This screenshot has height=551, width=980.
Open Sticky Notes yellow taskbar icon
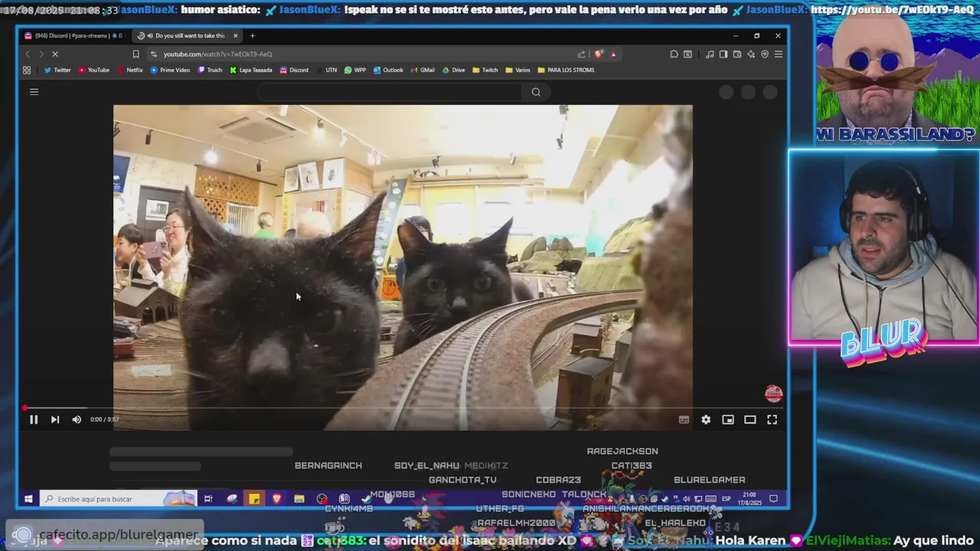(254, 499)
